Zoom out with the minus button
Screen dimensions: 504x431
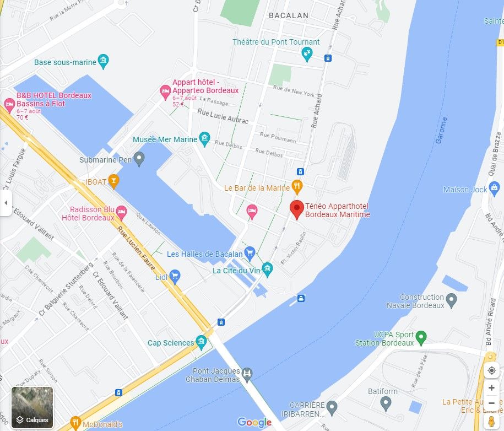coord(491,403)
